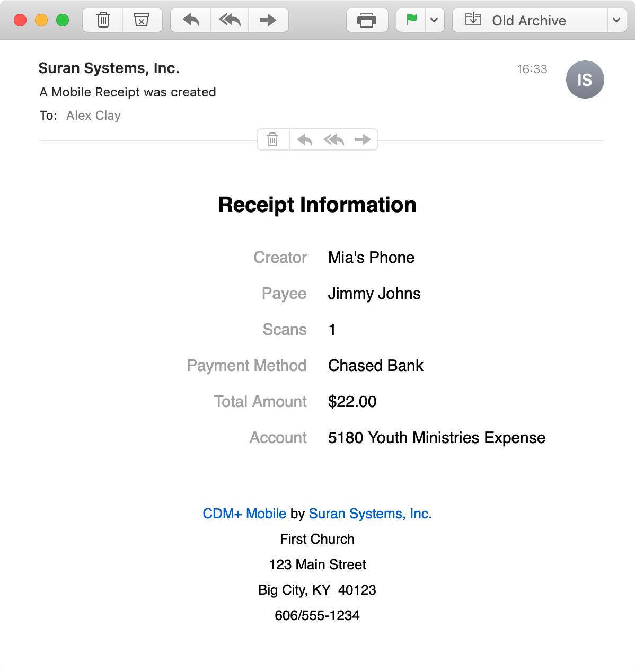Follow the Suran Systems, Inc. footer link
The height and width of the screenshot is (672, 635).
click(370, 514)
